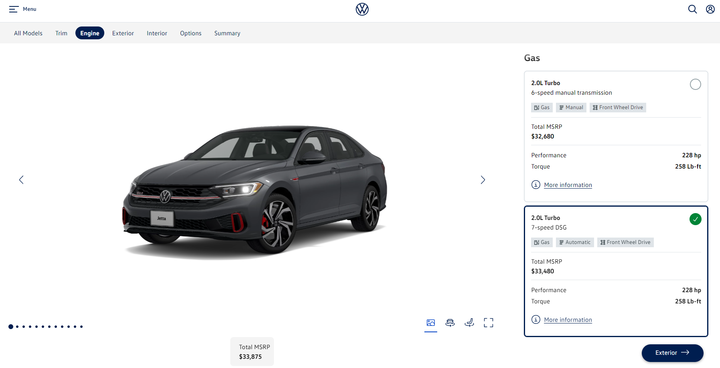The width and height of the screenshot is (720, 368).
Task: Switch to interior seat view icon
Action: (x=469, y=323)
